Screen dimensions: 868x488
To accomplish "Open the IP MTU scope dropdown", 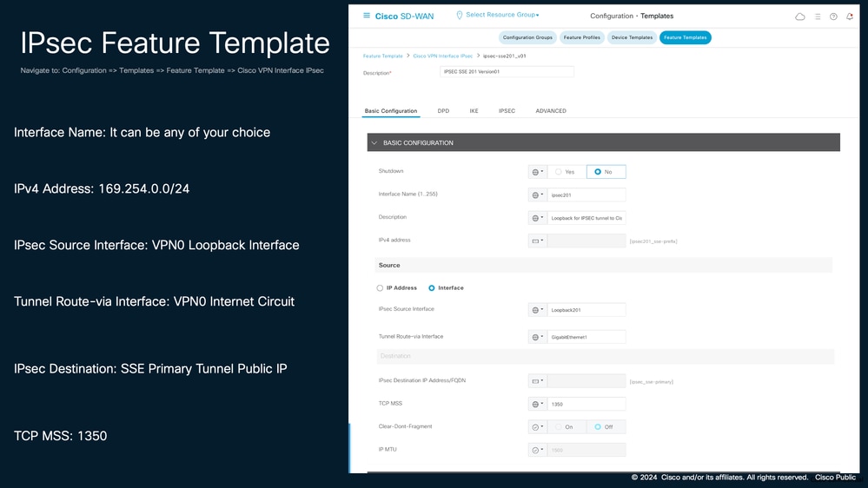I will 538,451.
